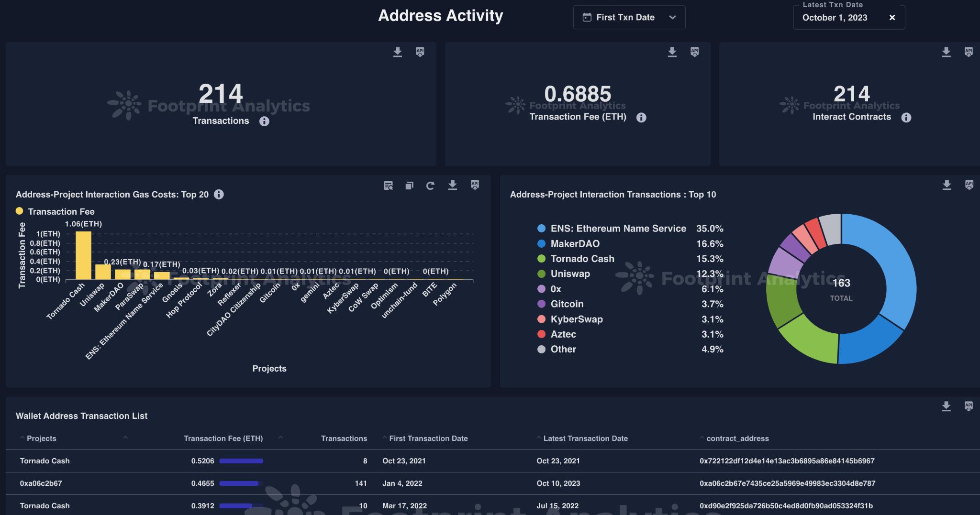The width and height of the screenshot is (980, 515).
Task: Toggle ENS: Ethereum Name Service in donut legend
Action: point(618,229)
